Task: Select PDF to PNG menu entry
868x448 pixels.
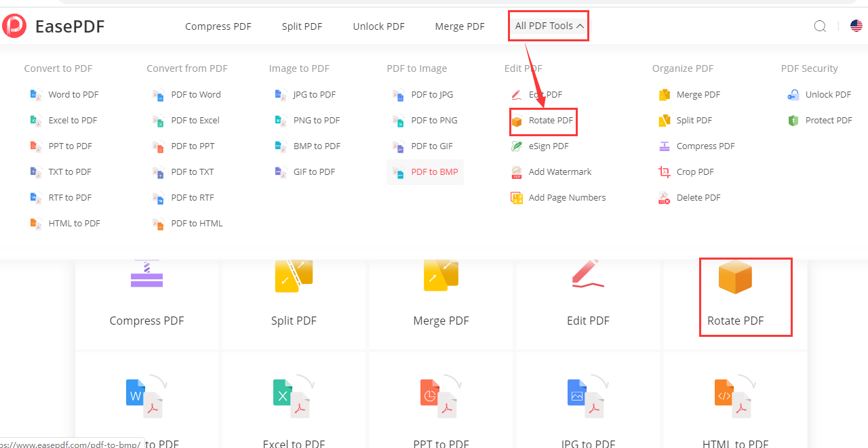Action: pos(434,121)
